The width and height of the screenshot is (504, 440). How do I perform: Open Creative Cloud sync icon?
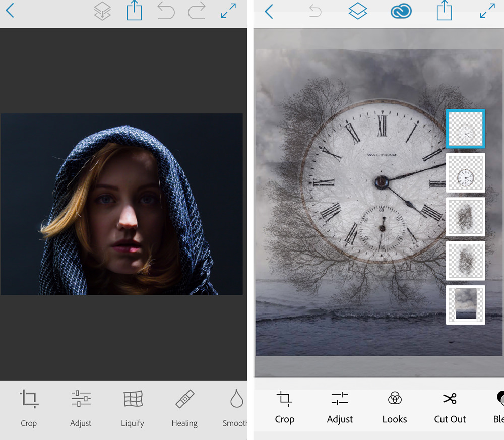(401, 11)
